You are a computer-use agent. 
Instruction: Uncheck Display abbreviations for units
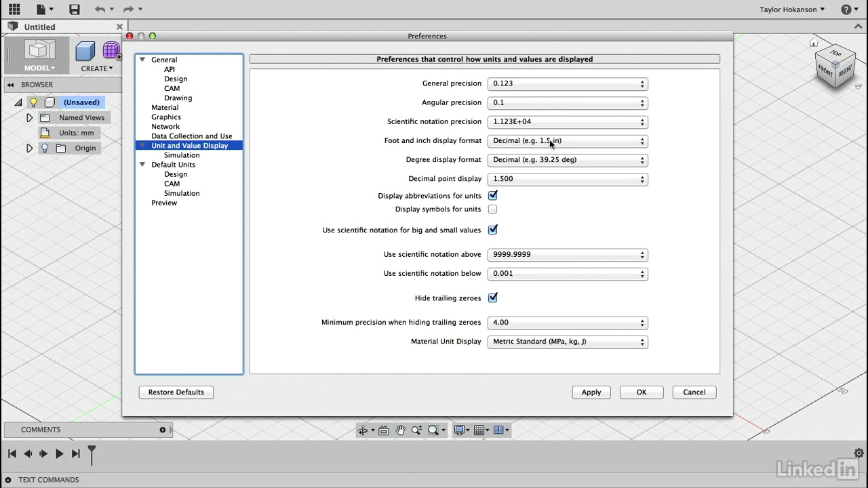[x=493, y=196]
